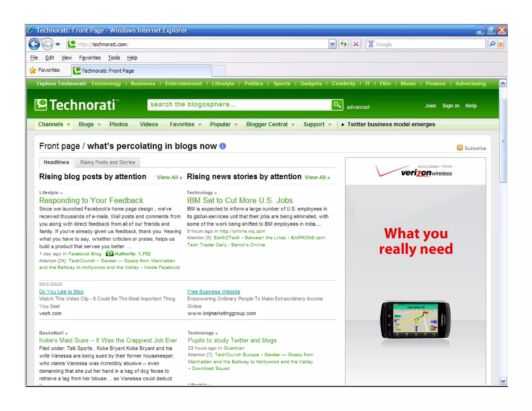
Task: Click the vertical scrollbar thumb
Action: tap(503, 141)
